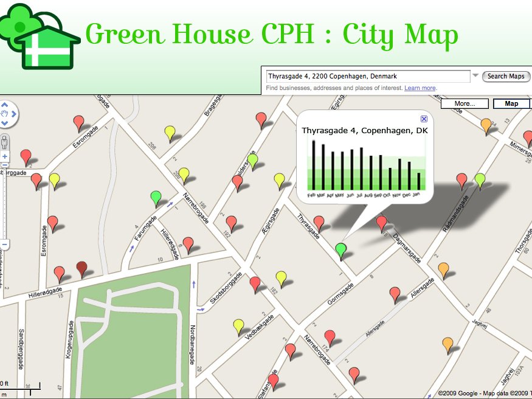
Task: Click the red marker on upper Thyrasgade
Action: tap(319, 224)
